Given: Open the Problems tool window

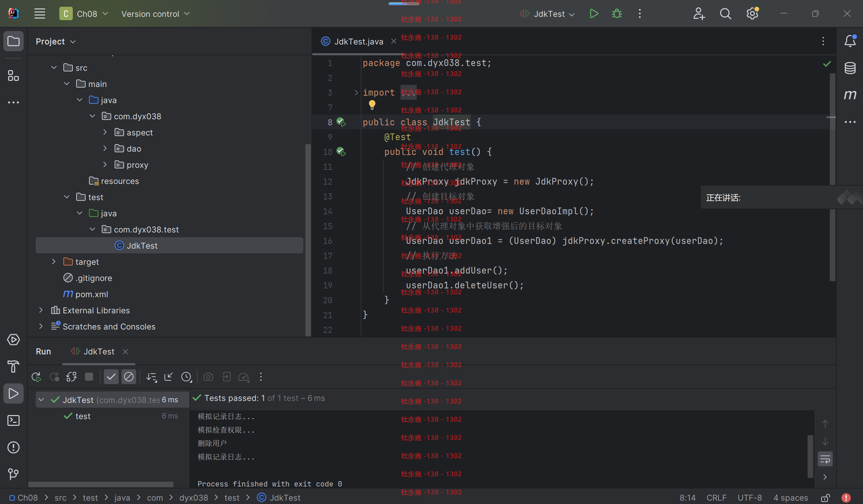Looking at the screenshot, I should (x=13, y=447).
